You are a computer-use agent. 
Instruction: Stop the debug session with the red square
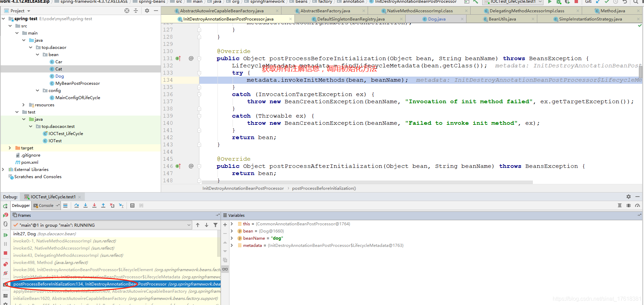click(5, 253)
